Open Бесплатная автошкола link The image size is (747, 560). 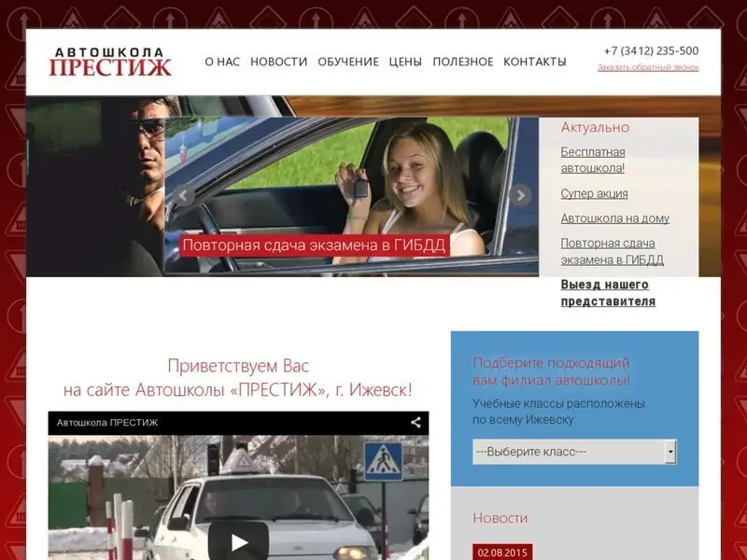point(593,160)
